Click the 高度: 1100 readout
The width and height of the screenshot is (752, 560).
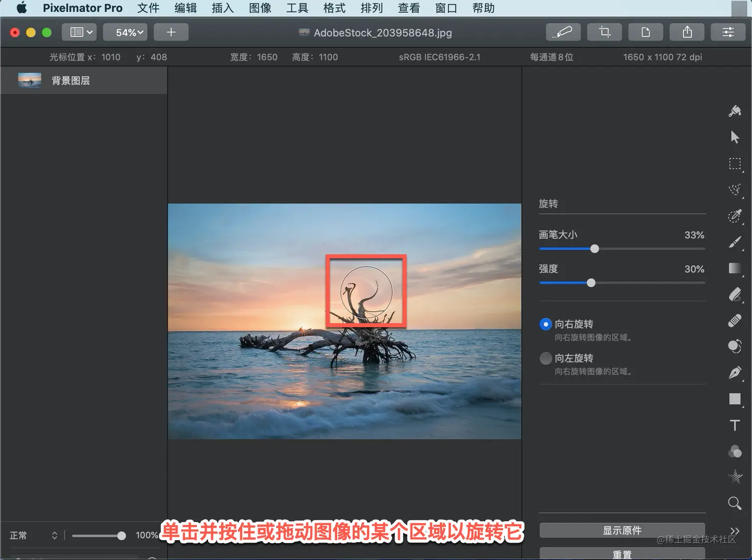(315, 57)
